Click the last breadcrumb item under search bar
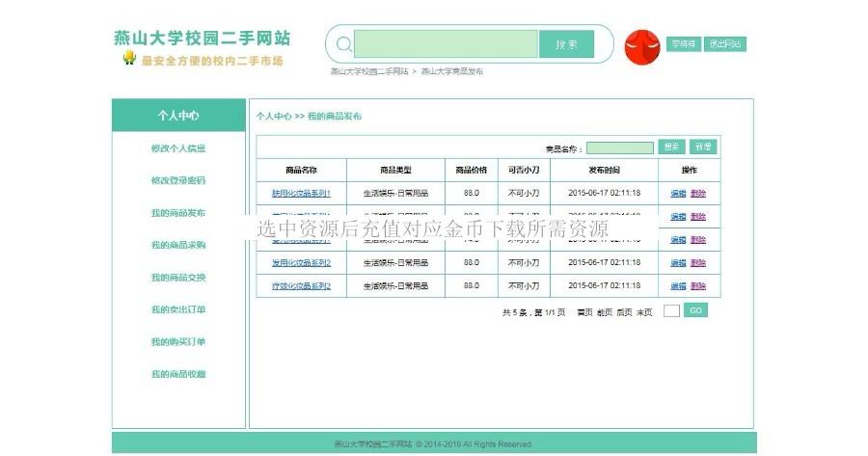The width and height of the screenshot is (868, 456). pyautogui.click(x=451, y=71)
